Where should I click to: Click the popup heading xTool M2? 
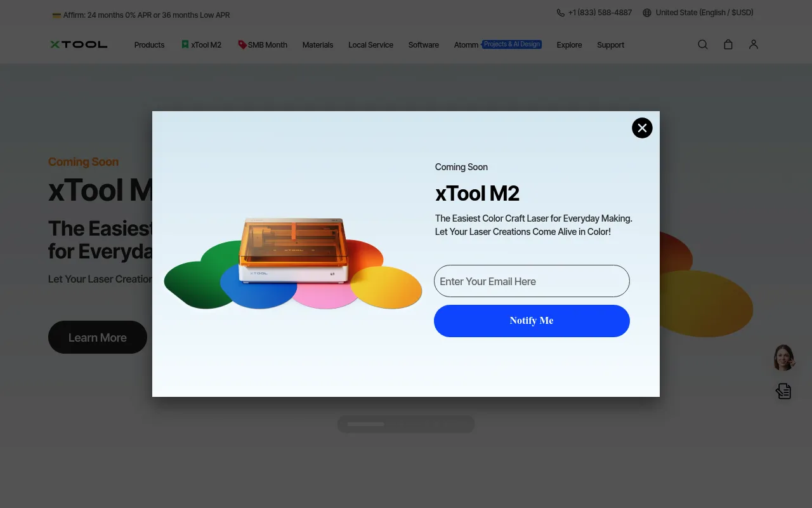pos(477,193)
